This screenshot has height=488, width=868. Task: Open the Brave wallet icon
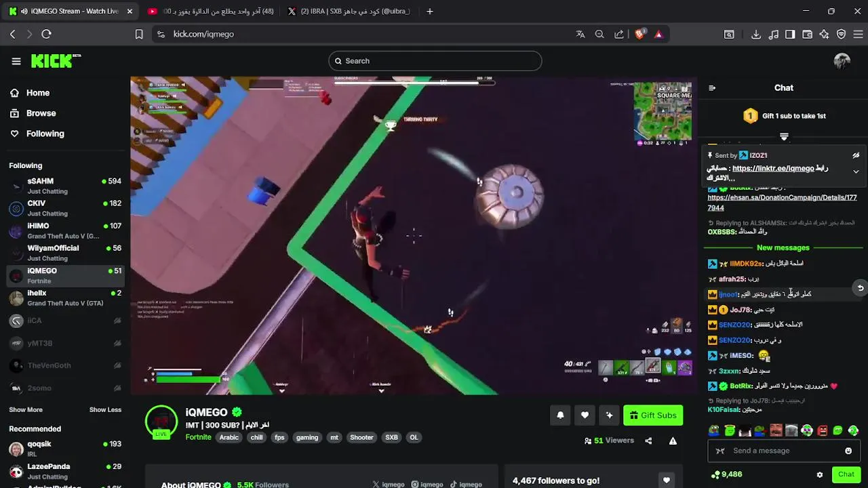coord(807,34)
